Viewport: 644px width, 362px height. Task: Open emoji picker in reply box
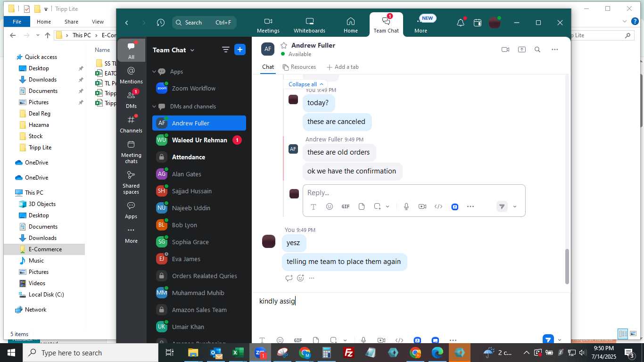(x=330, y=206)
